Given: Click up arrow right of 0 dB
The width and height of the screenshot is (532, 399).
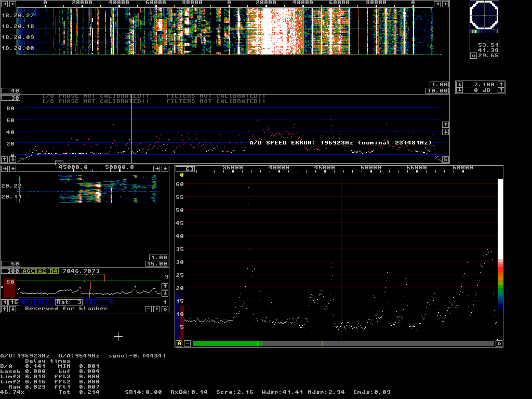Looking at the screenshot, I should [501, 90].
